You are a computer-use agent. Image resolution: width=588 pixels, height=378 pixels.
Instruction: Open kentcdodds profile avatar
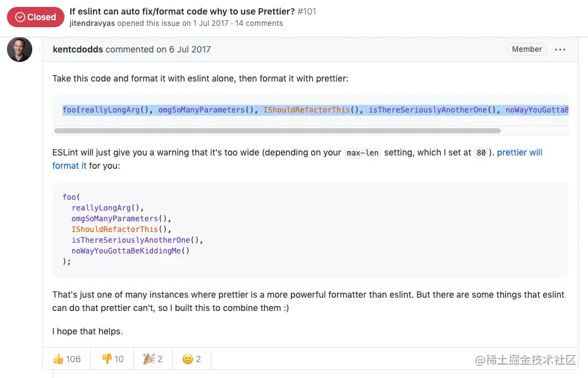(x=20, y=49)
